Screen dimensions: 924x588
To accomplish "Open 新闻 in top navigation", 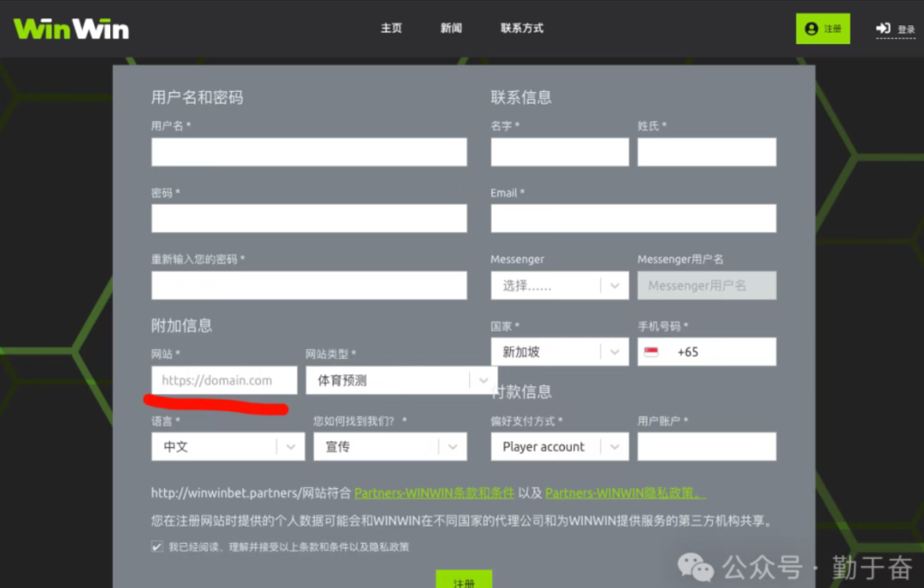I will 451,28.
